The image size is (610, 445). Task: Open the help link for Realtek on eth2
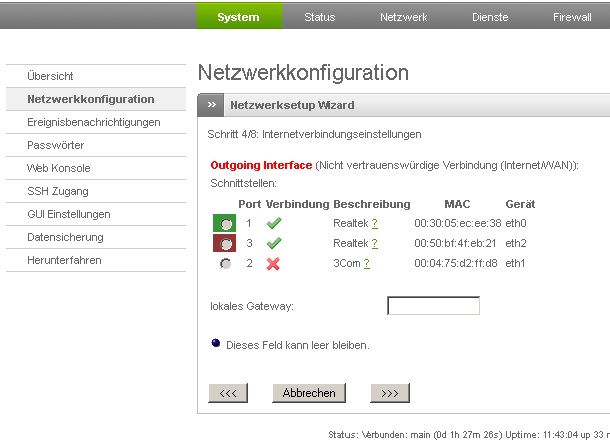374,243
